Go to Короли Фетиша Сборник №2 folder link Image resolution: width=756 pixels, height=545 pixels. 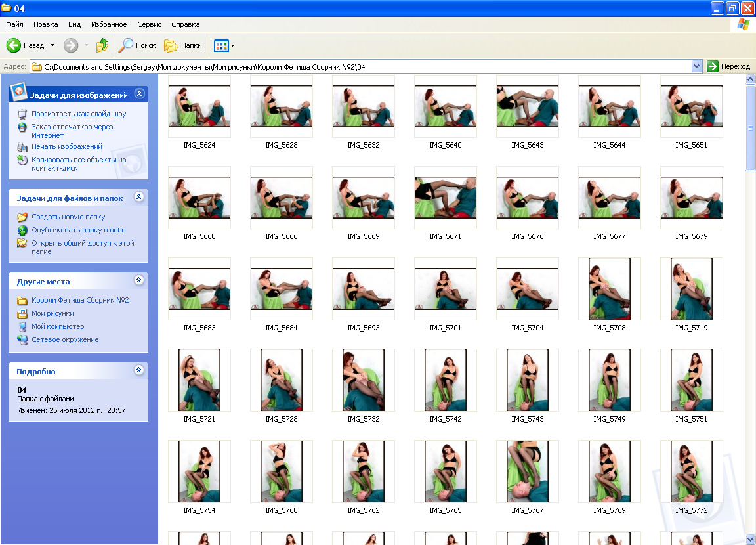pos(81,300)
